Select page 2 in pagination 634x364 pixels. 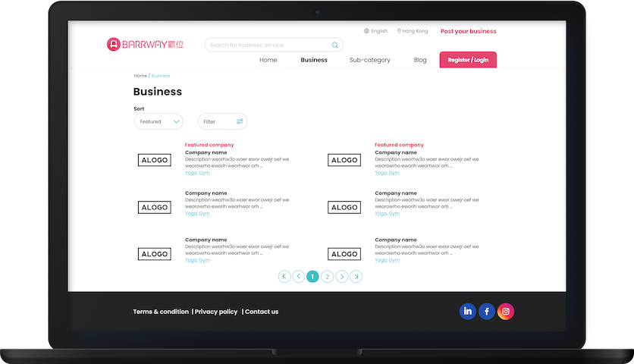pos(327,277)
